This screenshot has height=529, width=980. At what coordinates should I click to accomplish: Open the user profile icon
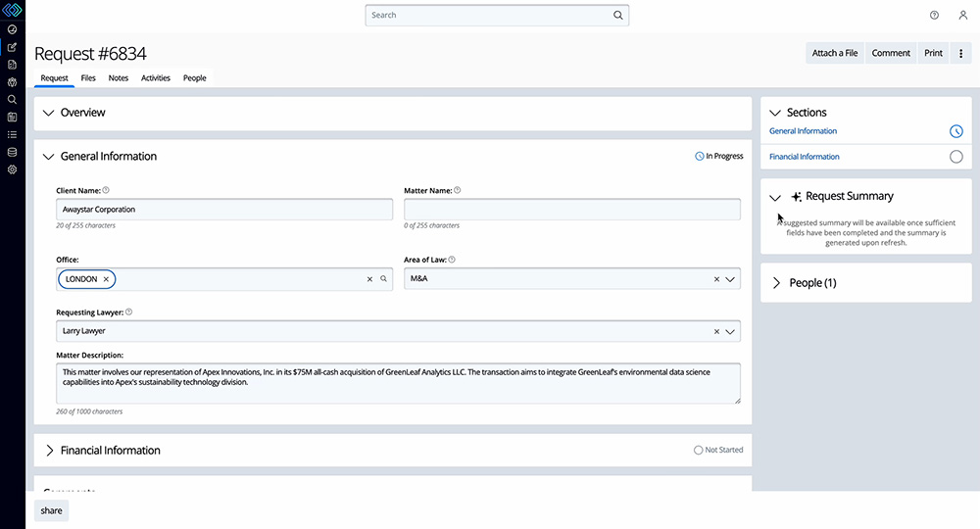tap(962, 16)
